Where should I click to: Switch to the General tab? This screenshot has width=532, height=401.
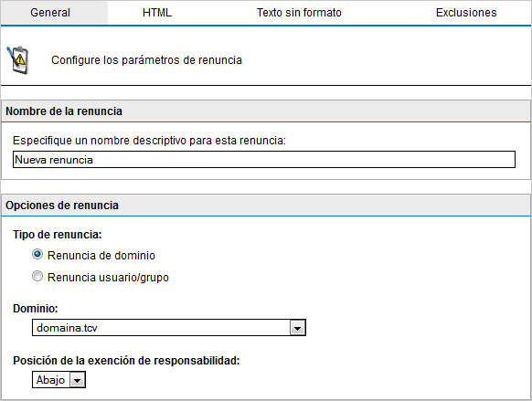(x=50, y=13)
